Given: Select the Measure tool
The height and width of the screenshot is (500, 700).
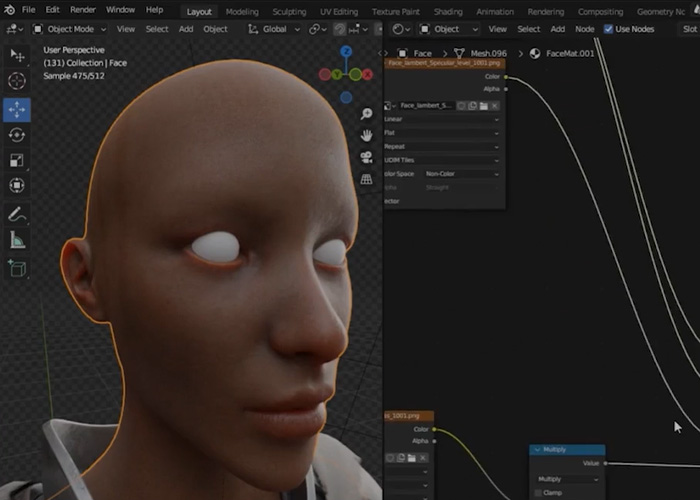Looking at the screenshot, I should tap(17, 240).
